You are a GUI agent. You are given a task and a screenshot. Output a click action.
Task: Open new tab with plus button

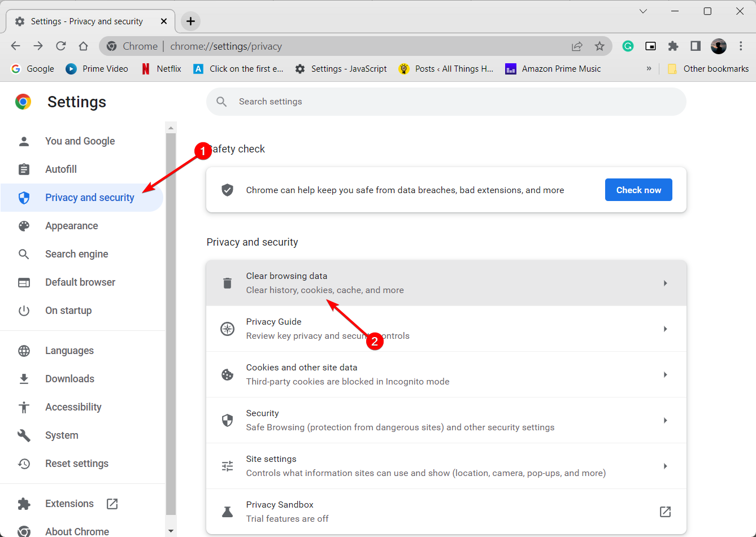click(190, 21)
